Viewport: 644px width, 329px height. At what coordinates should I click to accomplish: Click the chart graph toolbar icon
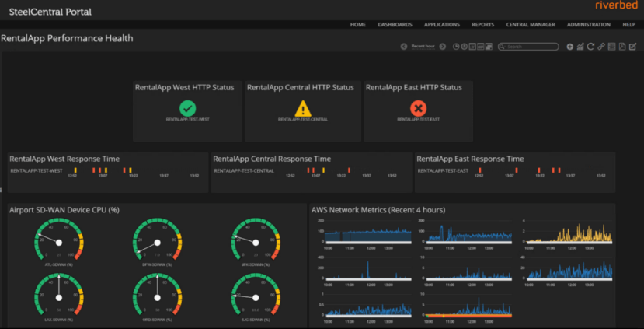pyautogui.click(x=580, y=47)
